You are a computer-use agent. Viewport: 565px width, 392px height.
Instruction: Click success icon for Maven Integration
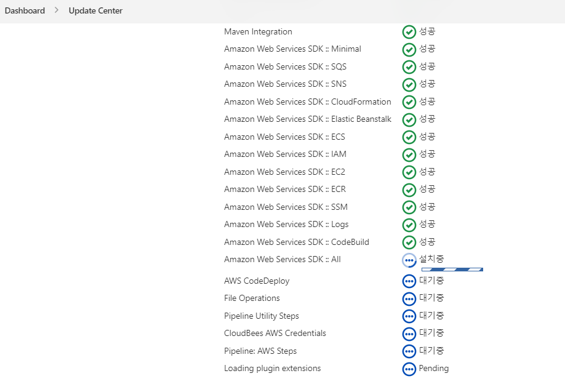pyautogui.click(x=409, y=32)
